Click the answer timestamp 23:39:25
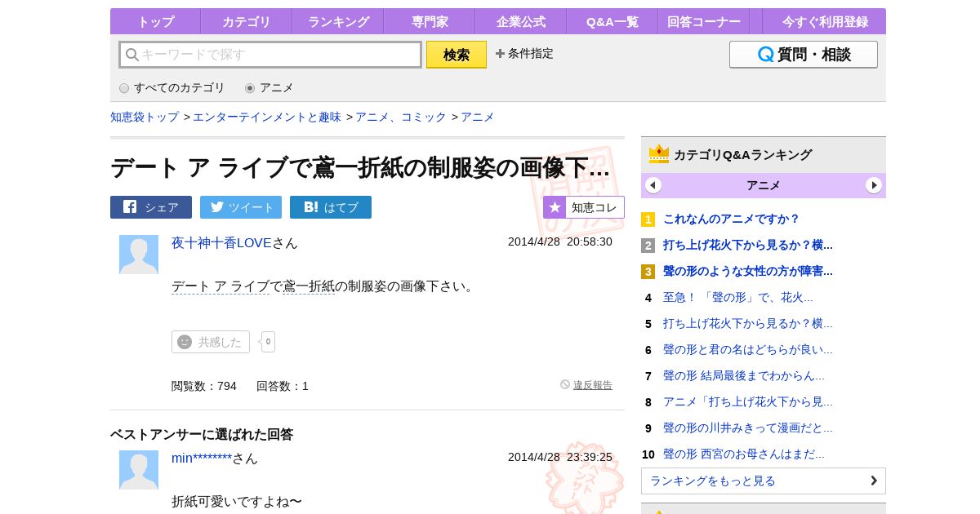 tap(560, 457)
